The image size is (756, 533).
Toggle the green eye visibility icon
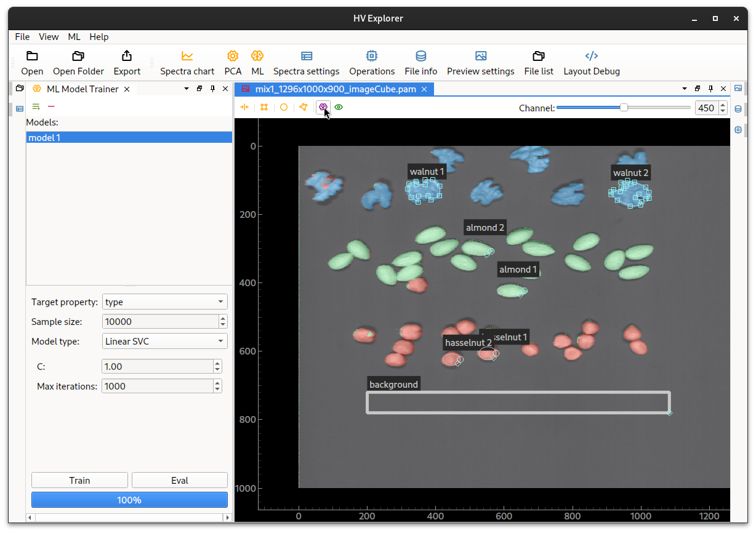click(x=339, y=107)
